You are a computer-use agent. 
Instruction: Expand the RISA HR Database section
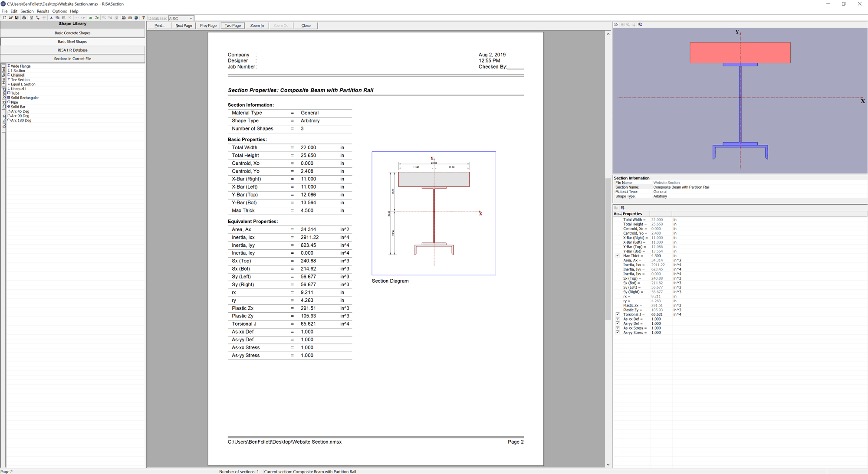(x=72, y=50)
